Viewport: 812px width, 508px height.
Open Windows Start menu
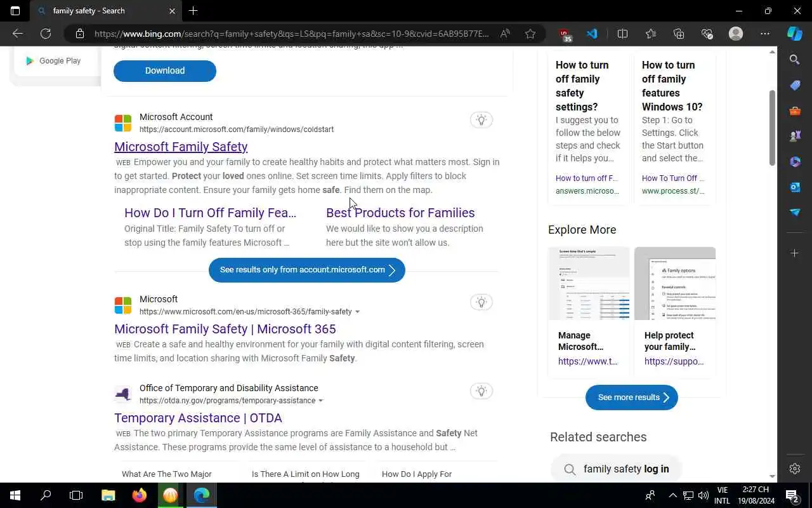coord(15,495)
